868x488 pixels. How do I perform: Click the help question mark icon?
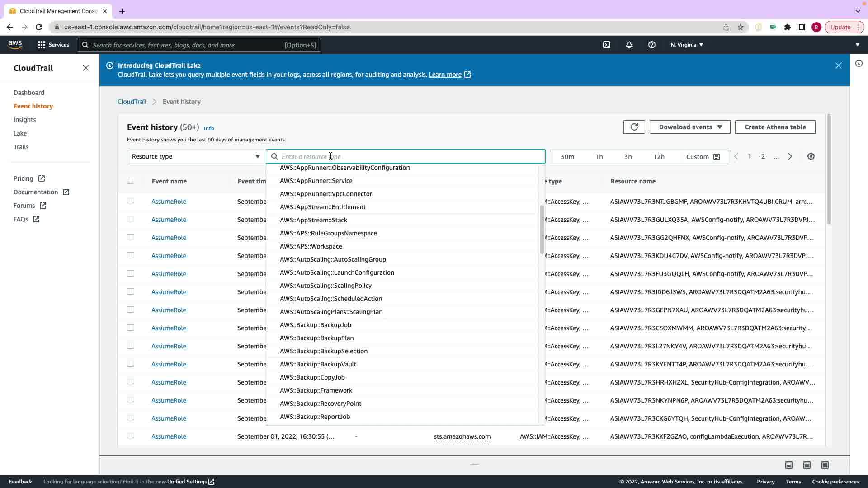click(651, 45)
